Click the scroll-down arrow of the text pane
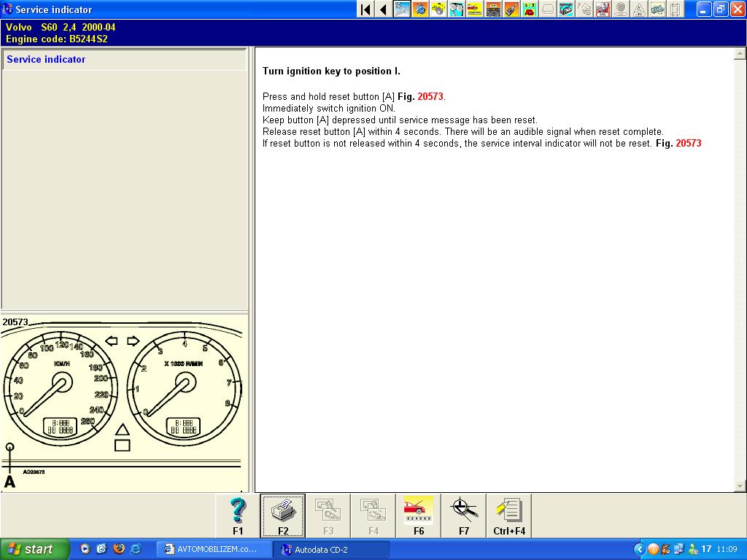This screenshot has height=560, width=747. click(x=740, y=486)
